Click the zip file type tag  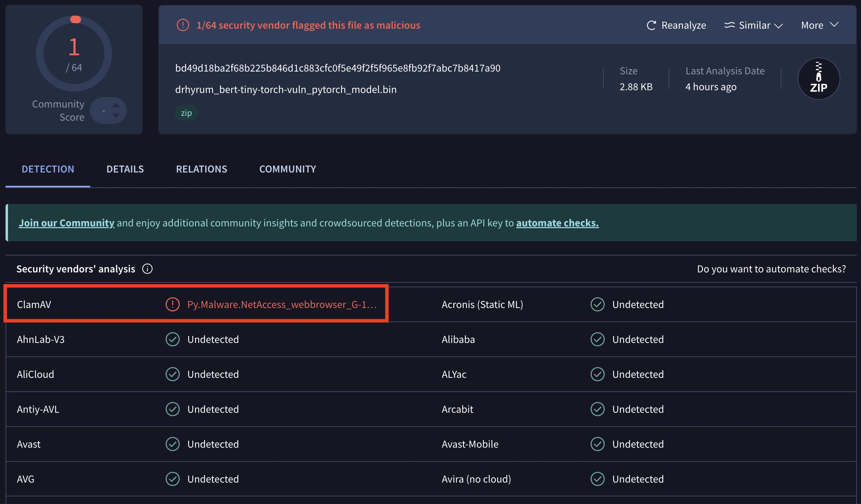pyautogui.click(x=186, y=113)
